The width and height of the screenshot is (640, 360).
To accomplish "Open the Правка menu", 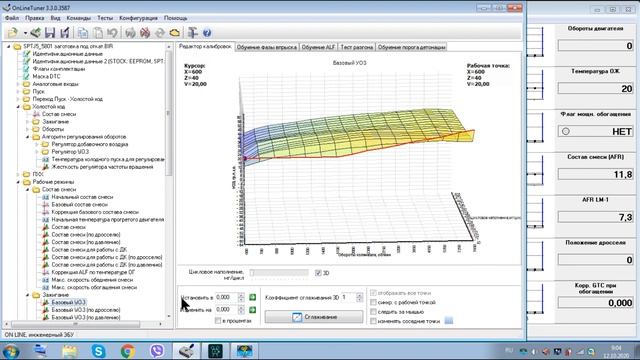I will pos(35,18).
